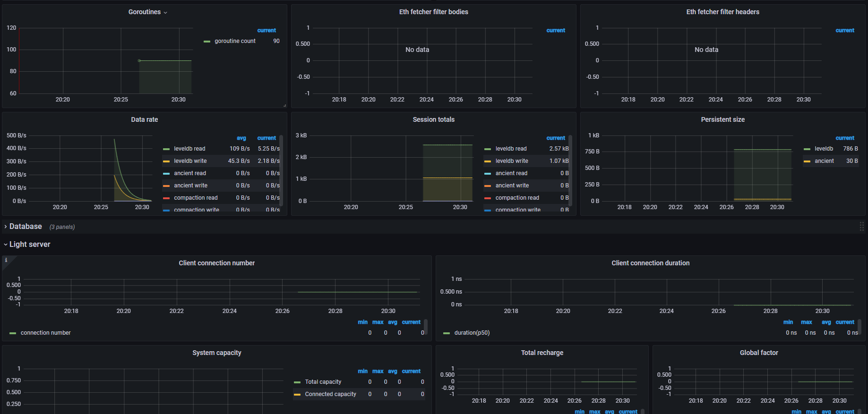Open the Global factor panel title menu
Screen dimensions: 868x414
point(758,353)
